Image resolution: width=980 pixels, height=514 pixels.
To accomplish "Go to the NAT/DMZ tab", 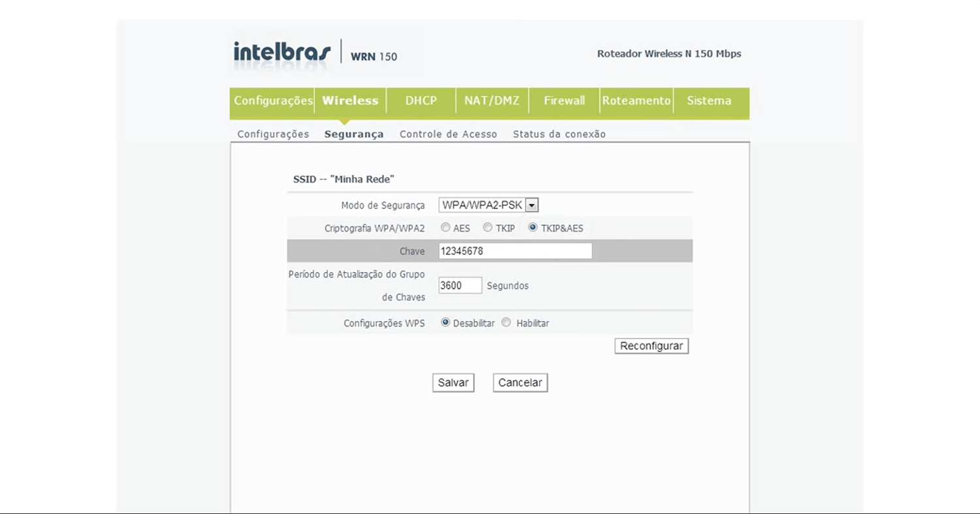I will (x=492, y=101).
